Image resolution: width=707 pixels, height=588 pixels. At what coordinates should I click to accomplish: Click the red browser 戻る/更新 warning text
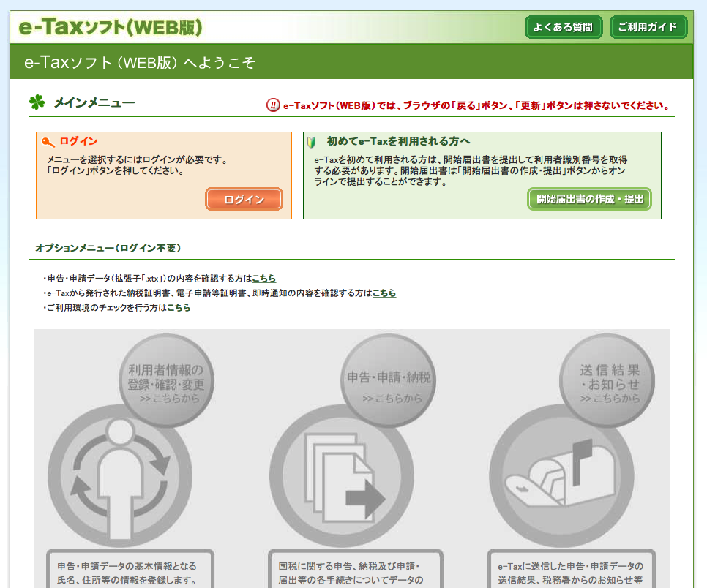coord(476,105)
